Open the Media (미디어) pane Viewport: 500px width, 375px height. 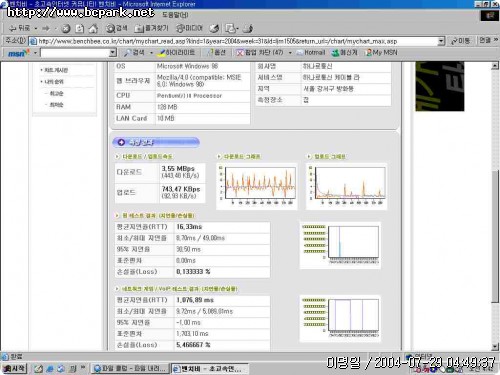click(x=189, y=28)
